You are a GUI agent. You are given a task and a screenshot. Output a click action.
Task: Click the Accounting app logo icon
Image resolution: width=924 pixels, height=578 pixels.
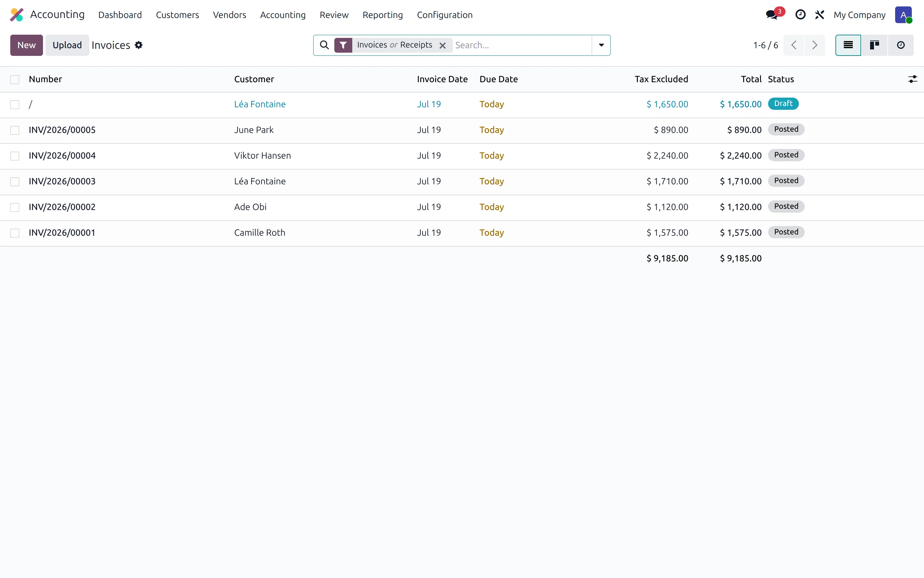point(17,14)
